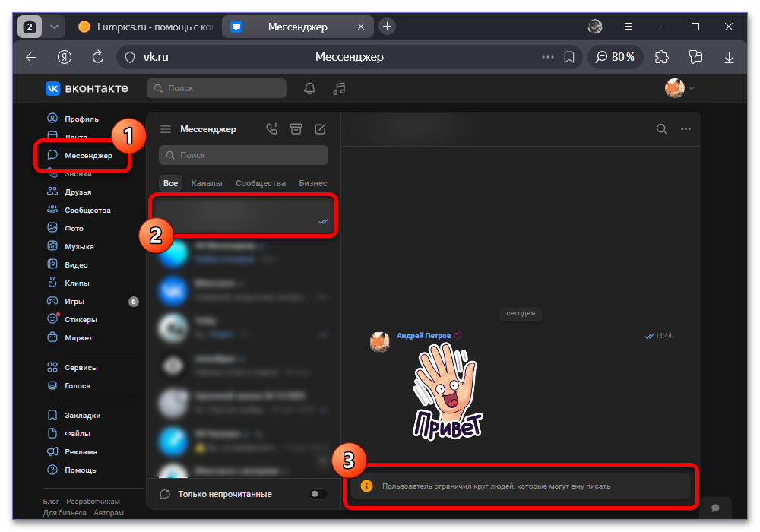The width and height of the screenshot is (760, 532).
Task: Bookmark this page
Action: tap(569, 57)
